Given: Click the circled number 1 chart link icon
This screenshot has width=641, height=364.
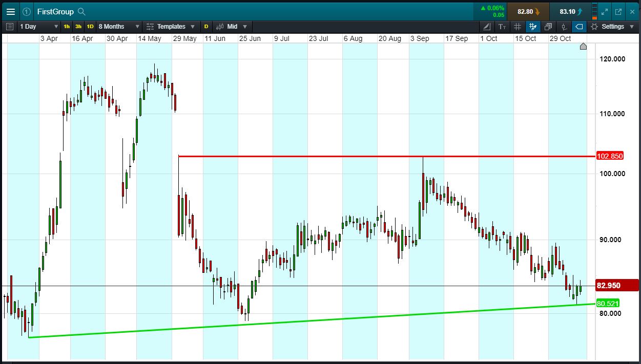Looking at the screenshot, I should (27, 11).
